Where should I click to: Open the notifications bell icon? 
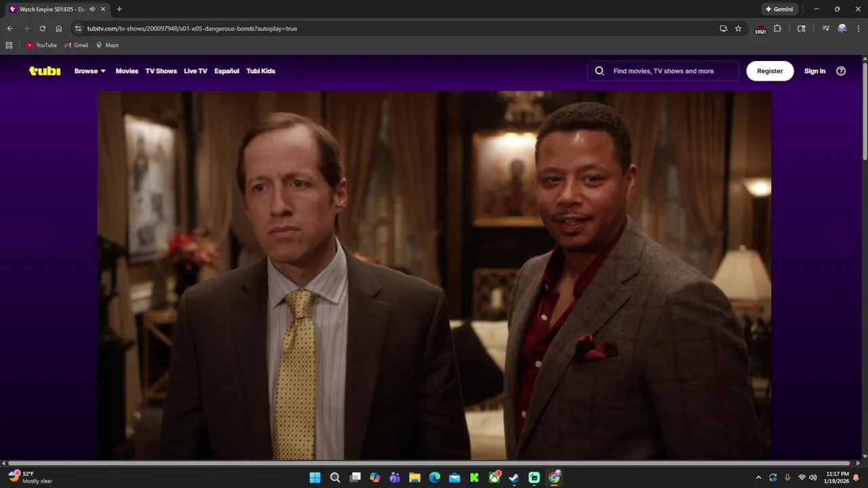856,478
